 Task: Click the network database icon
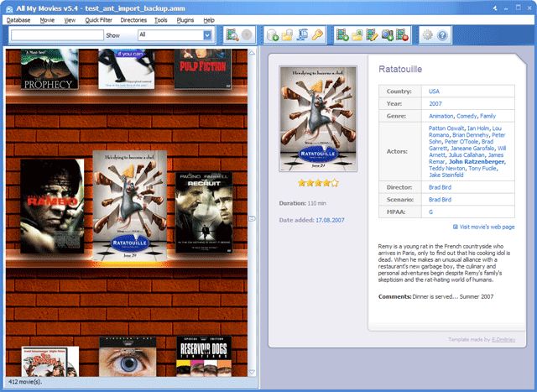pyautogui.click(x=302, y=35)
